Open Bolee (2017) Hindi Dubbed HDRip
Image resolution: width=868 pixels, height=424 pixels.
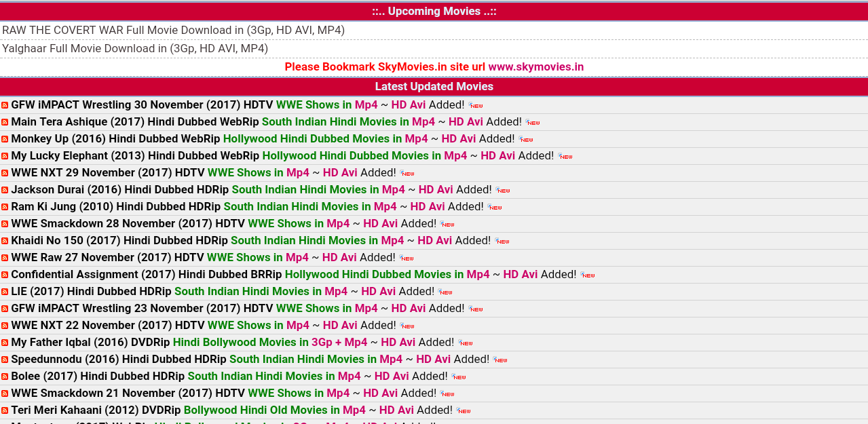coord(98,377)
